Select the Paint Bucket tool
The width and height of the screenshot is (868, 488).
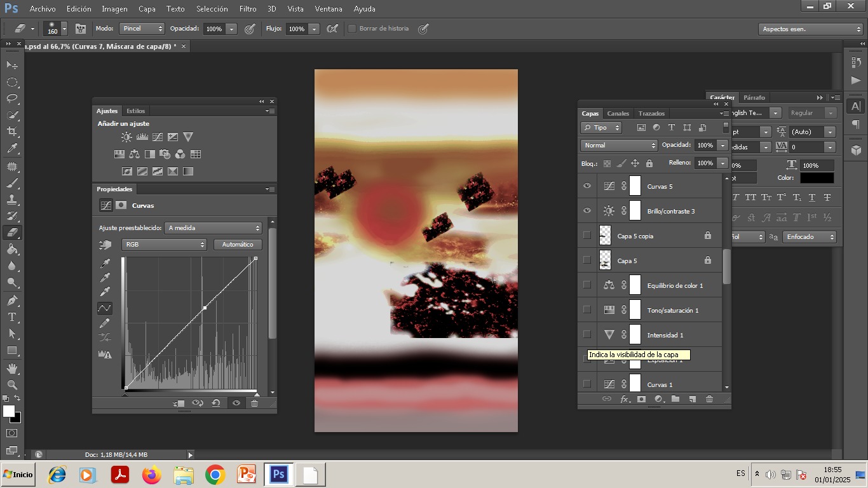pos(12,249)
